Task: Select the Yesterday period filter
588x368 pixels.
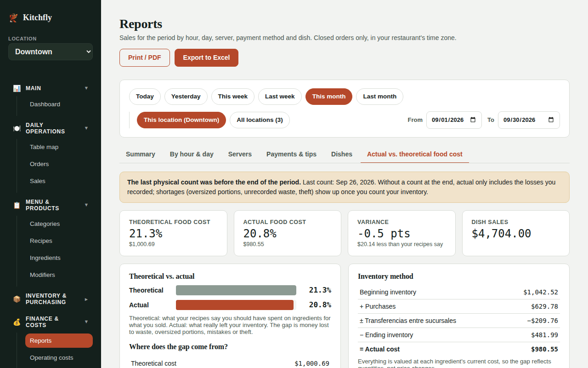Action: click(186, 97)
